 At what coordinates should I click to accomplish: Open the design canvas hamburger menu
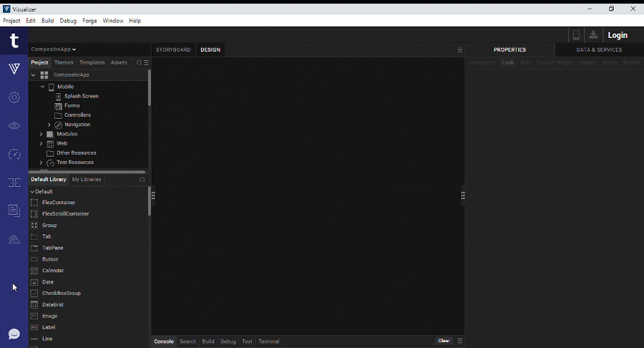tap(460, 50)
